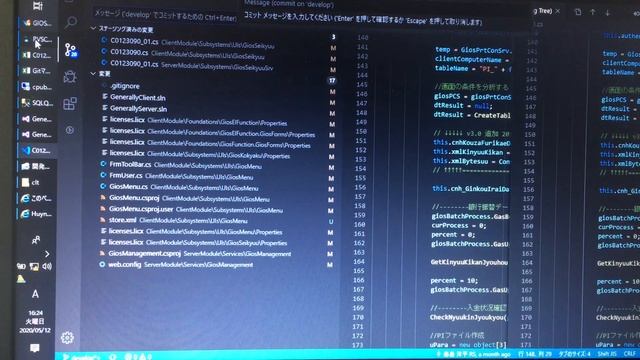Collapse the staged changes (ステージング済みの変更) section
The width and height of the screenshot is (640, 360).
tap(93, 29)
